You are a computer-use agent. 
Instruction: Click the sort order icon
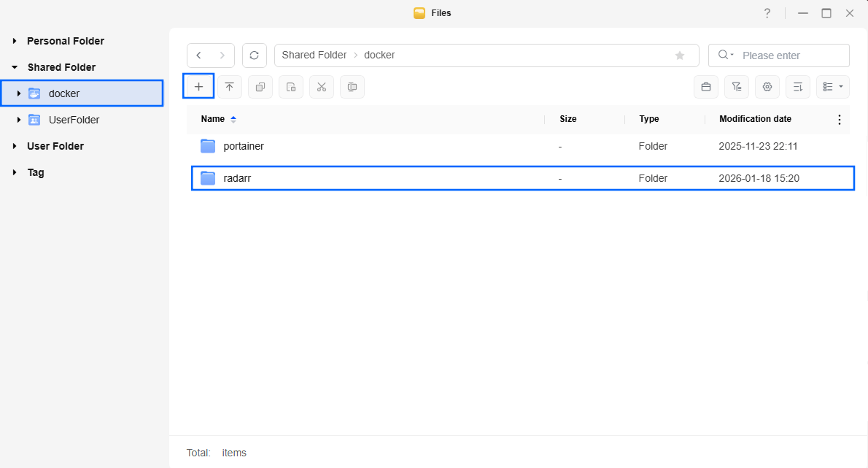tap(798, 87)
